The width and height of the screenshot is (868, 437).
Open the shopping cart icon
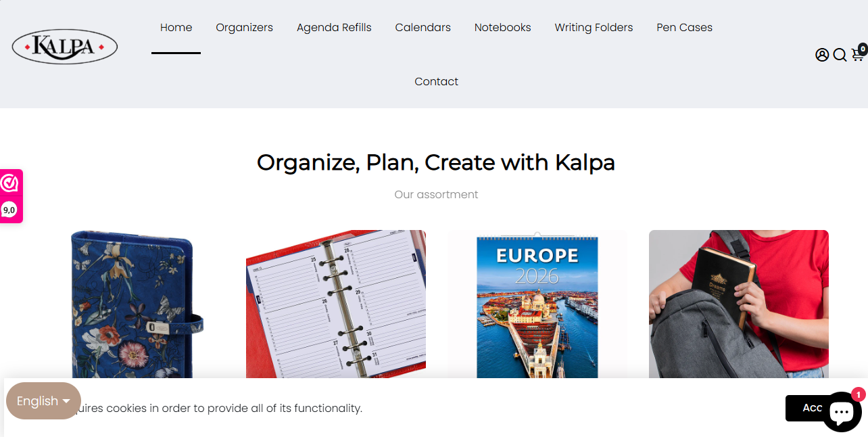coord(857,55)
